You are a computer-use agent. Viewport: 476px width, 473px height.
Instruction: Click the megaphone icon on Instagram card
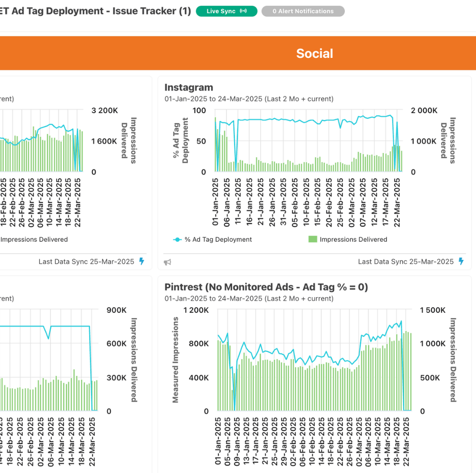168,262
